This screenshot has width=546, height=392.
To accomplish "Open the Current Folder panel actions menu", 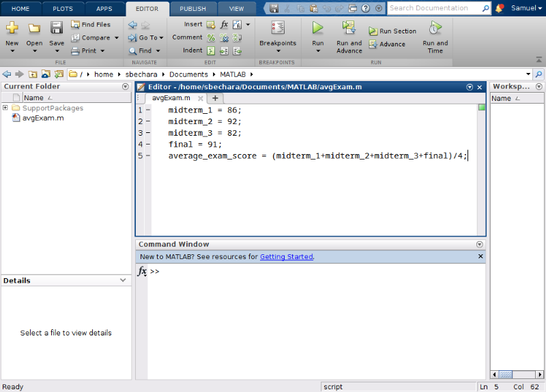I will point(126,87).
